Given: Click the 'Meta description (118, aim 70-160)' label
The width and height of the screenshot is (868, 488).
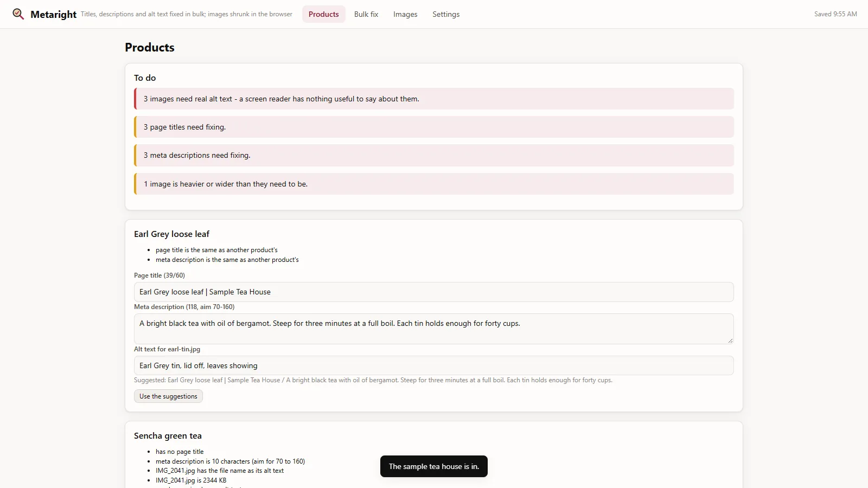Looking at the screenshot, I should coord(184,307).
